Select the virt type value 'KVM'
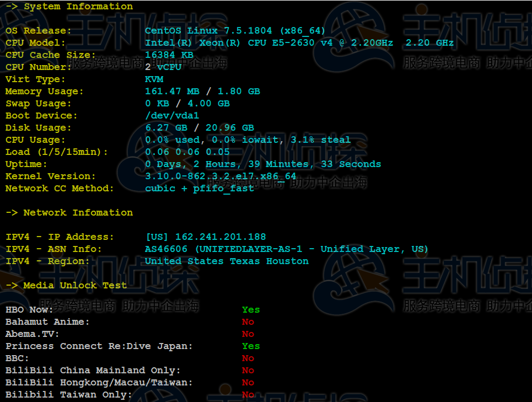 pos(154,79)
